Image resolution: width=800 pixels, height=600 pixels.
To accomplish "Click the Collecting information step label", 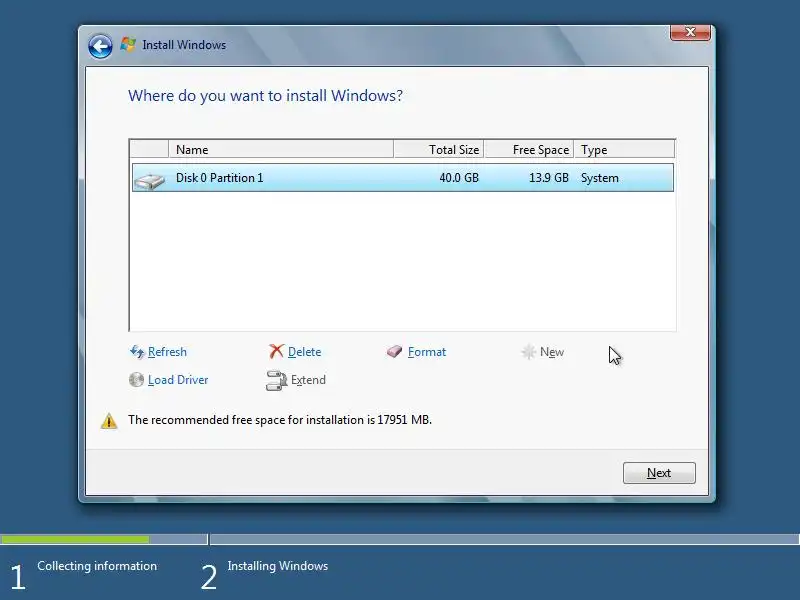I will coord(97,566).
